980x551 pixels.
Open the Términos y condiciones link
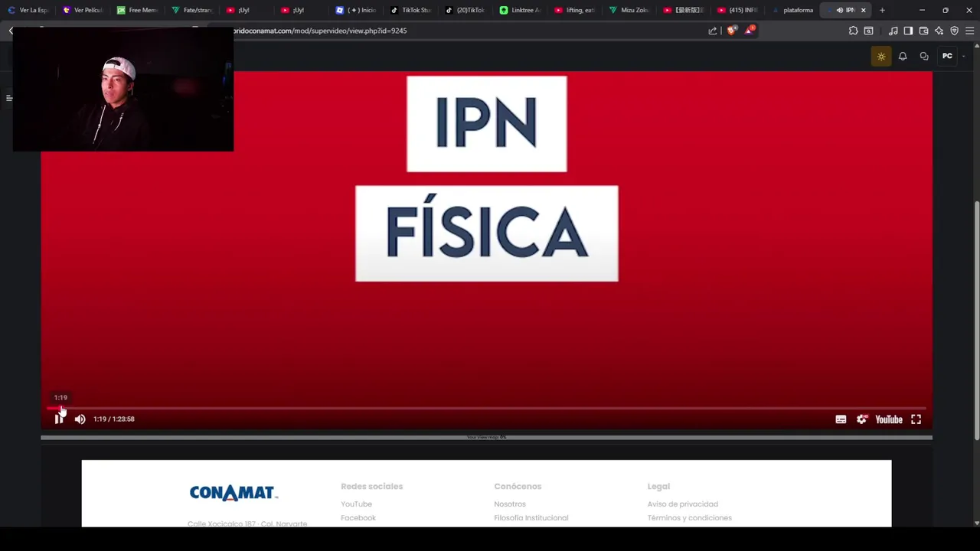689,518
